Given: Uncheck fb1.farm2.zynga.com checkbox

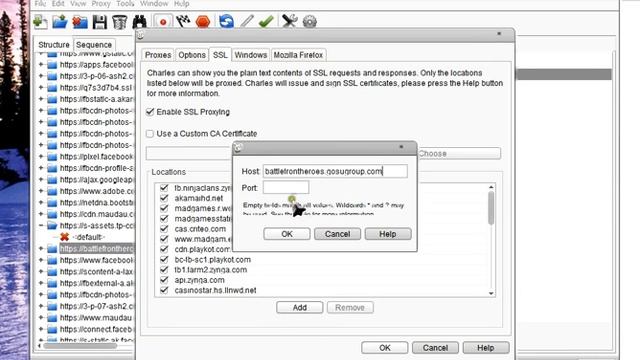Looking at the screenshot, I should click(x=164, y=269).
